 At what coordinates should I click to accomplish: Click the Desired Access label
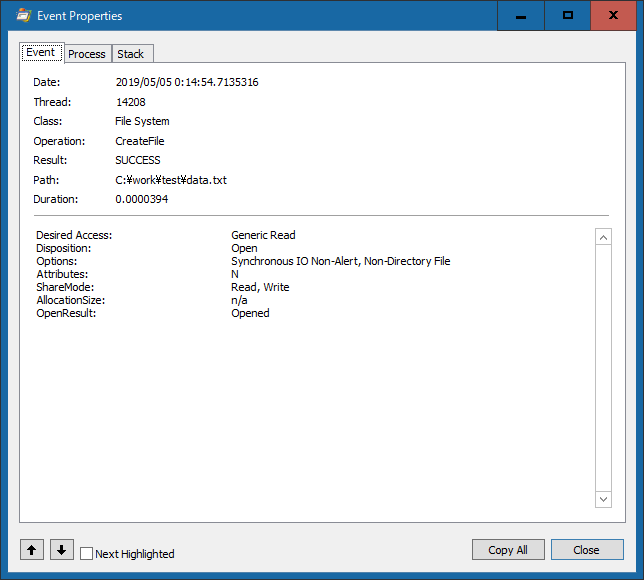74,235
